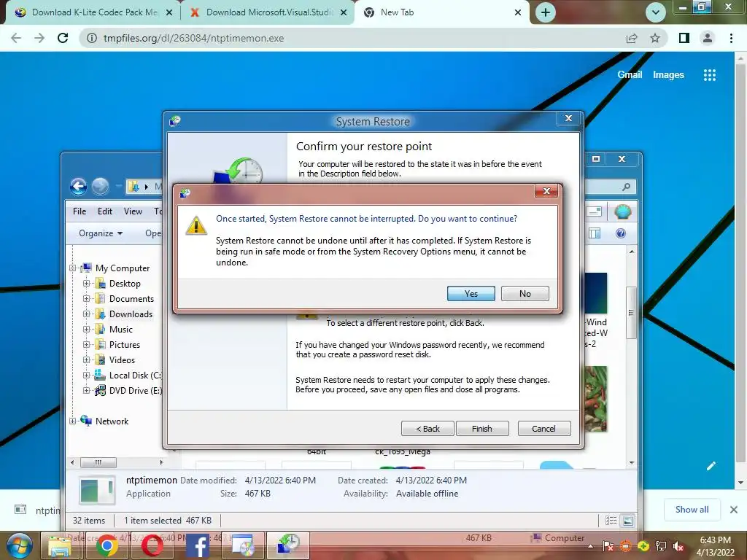Confirm system restore by clicking Yes

pos(471,294)
